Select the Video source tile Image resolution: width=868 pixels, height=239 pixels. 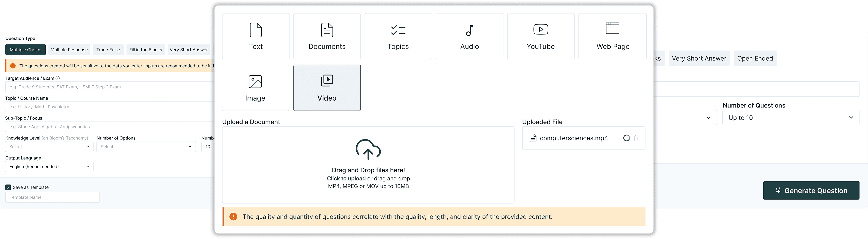click(327, 88)
